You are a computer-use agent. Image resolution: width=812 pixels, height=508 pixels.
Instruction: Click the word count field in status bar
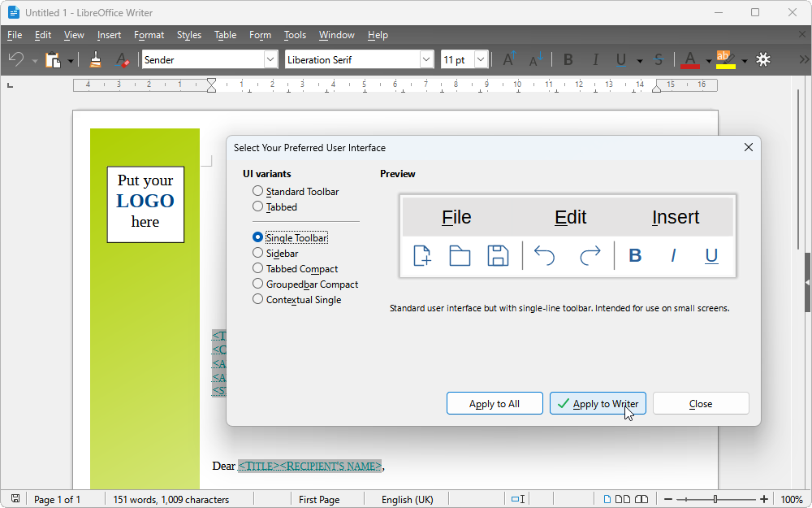coord(171,499)
